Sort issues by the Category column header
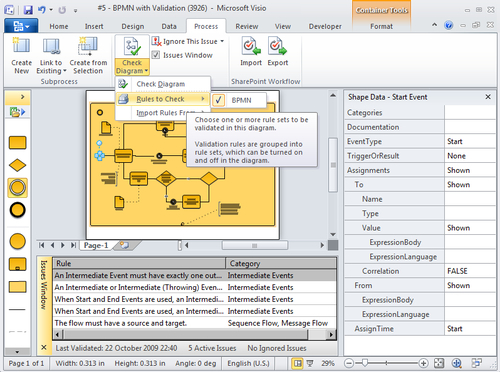The image size is (500, 372). (x=281, y=263)
